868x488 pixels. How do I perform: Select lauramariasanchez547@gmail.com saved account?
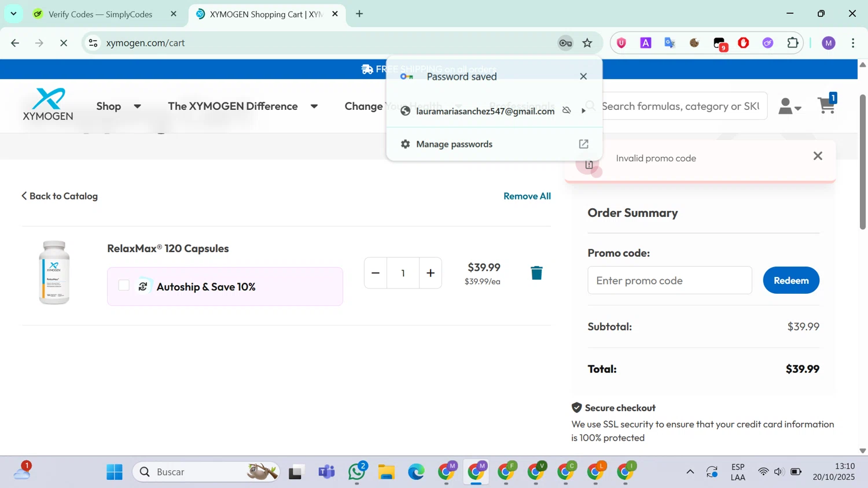pos(485,111)
